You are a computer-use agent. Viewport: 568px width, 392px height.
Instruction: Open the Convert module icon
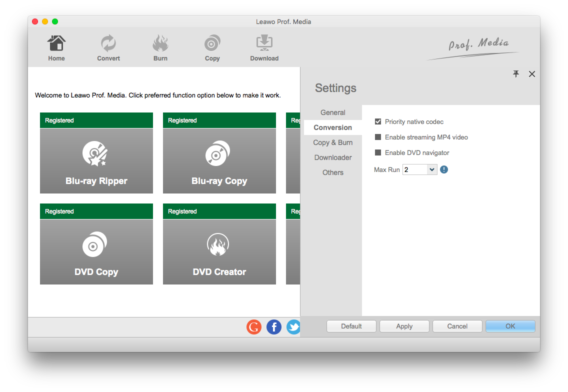[108, 44]
